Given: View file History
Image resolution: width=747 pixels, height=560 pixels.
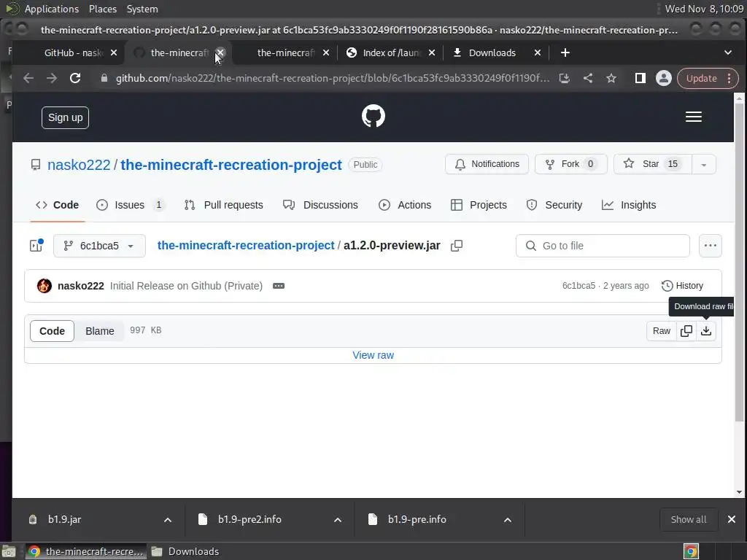Looking at the screenshot, I should (x=682, y=286).
